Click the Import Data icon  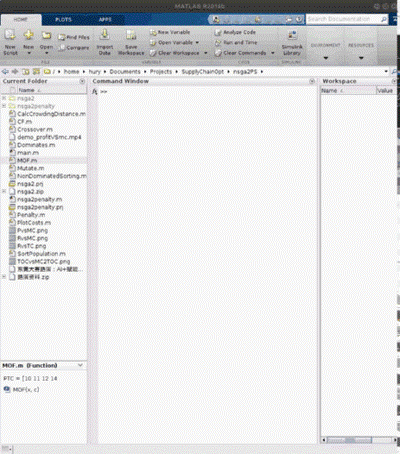point(104,35)
